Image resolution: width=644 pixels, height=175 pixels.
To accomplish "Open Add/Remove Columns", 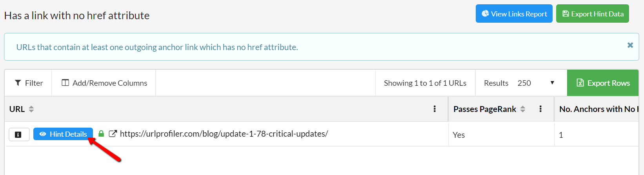I will click(x=104, y=83).
